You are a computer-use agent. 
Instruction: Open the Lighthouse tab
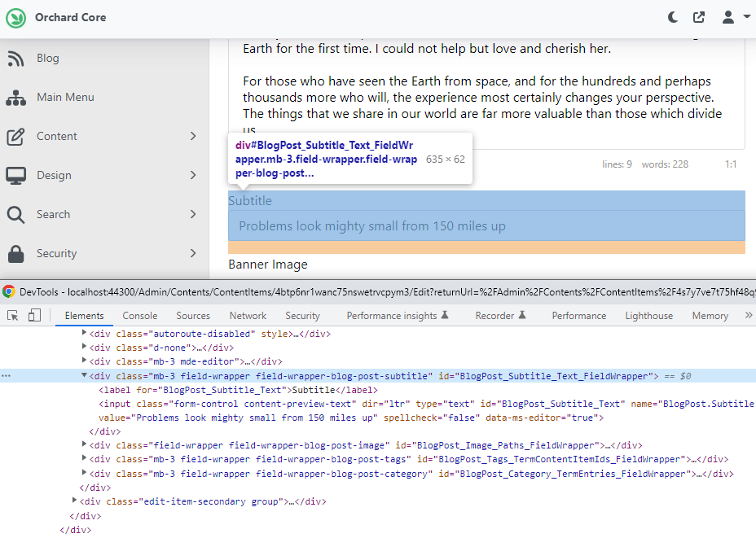649,316
